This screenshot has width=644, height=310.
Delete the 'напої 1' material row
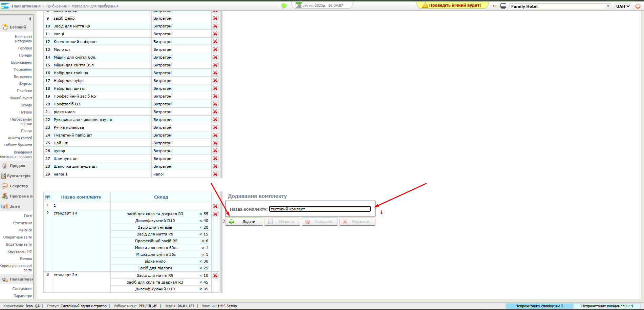(x=215, y=174)
